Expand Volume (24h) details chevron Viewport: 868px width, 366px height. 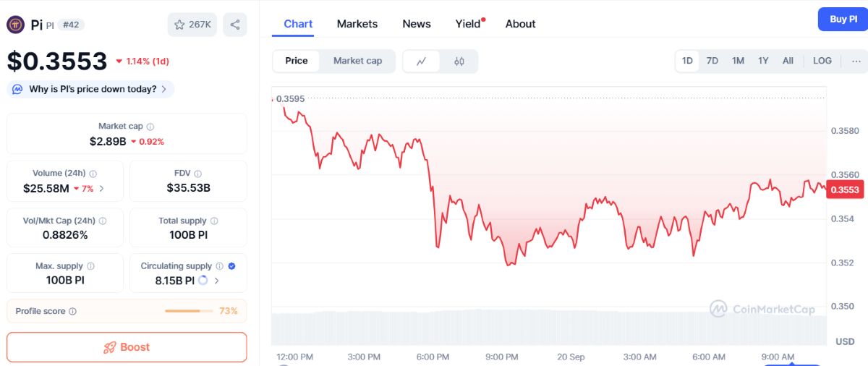pyautogui.click(x=101, y=189)
